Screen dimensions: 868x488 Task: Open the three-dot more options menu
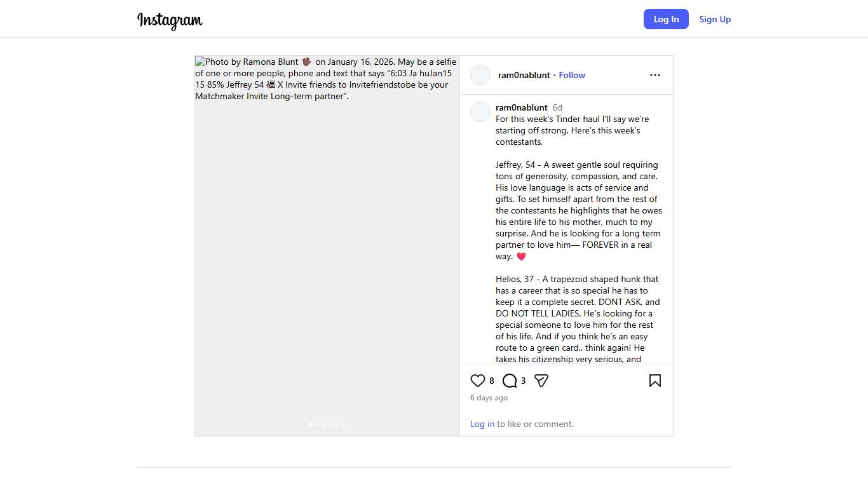655,75
